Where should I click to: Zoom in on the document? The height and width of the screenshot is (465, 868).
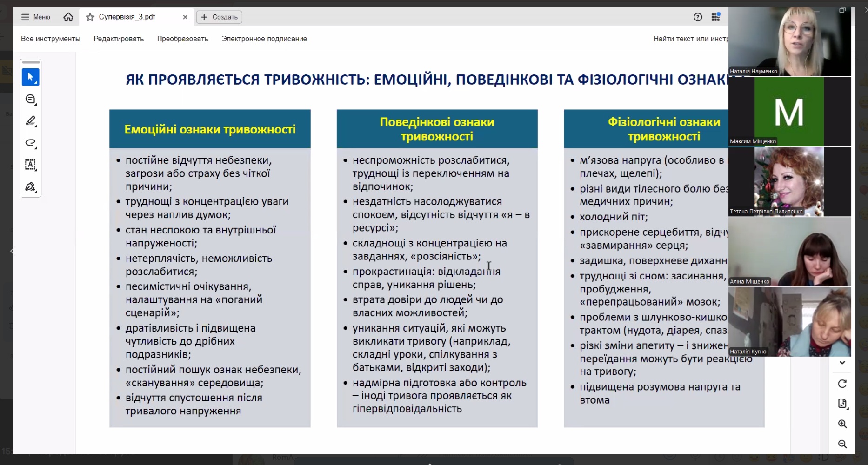(x=842, y=424)
